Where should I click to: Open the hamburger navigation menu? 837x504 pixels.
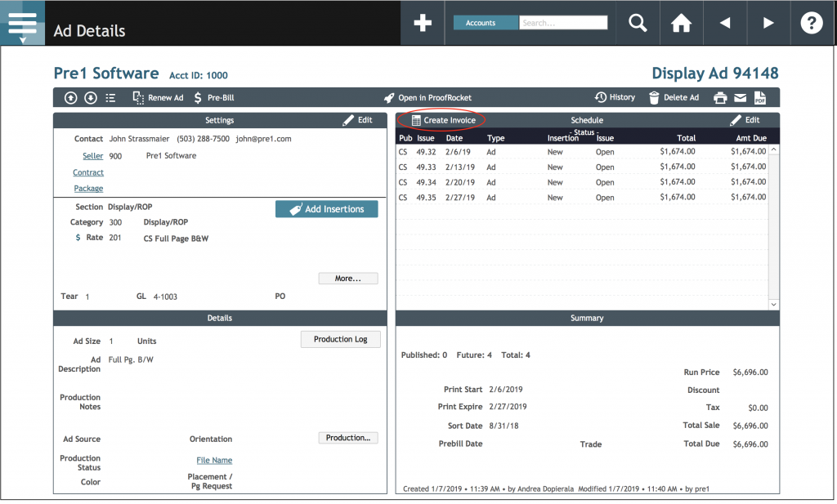tap(22, 22)
